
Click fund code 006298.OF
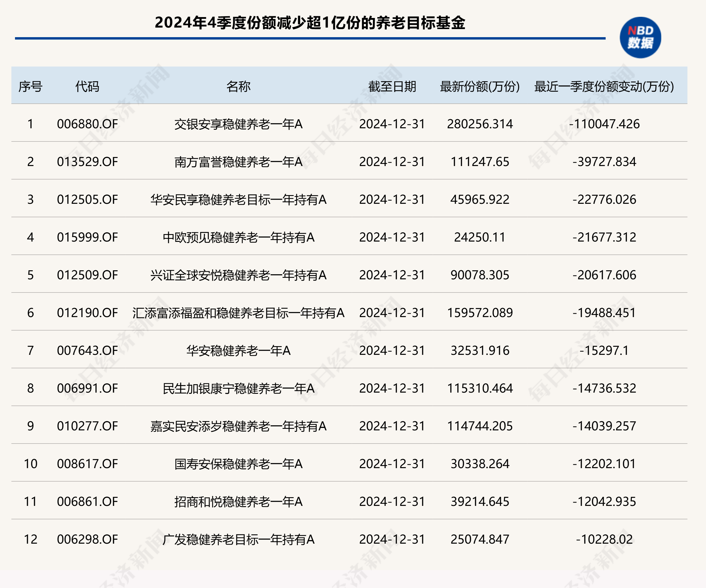coord(88,539)
